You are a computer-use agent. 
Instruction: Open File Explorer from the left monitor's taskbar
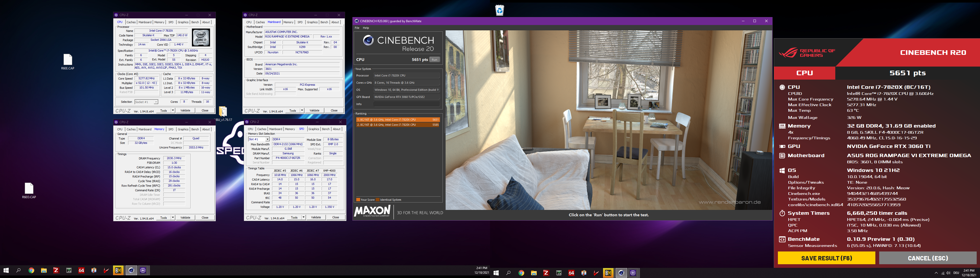pyautogui.click(x=44, y=270)
